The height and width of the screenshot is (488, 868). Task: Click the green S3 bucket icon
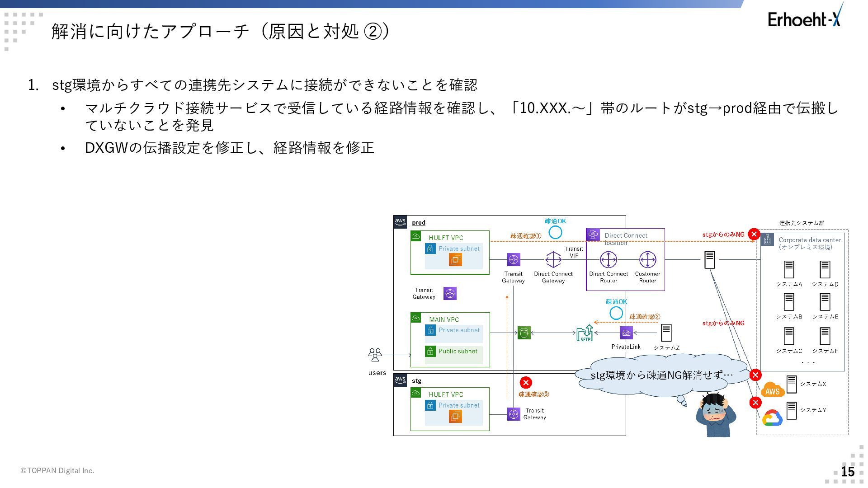524,333
